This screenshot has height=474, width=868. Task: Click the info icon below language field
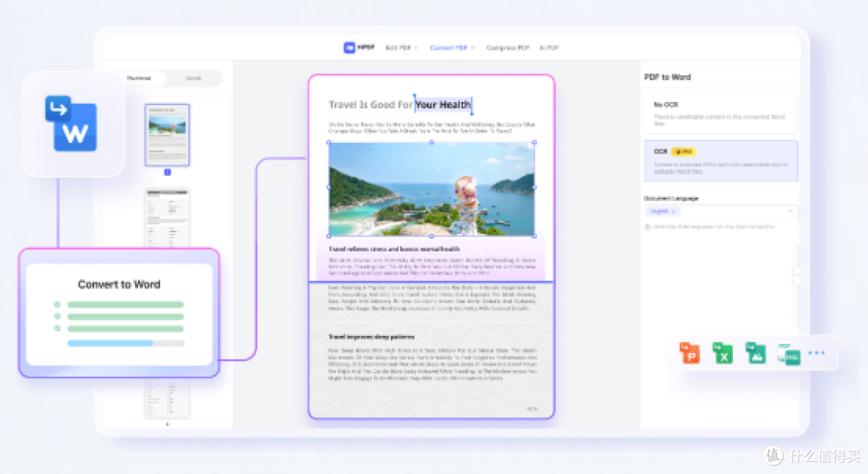pos(647,227)
